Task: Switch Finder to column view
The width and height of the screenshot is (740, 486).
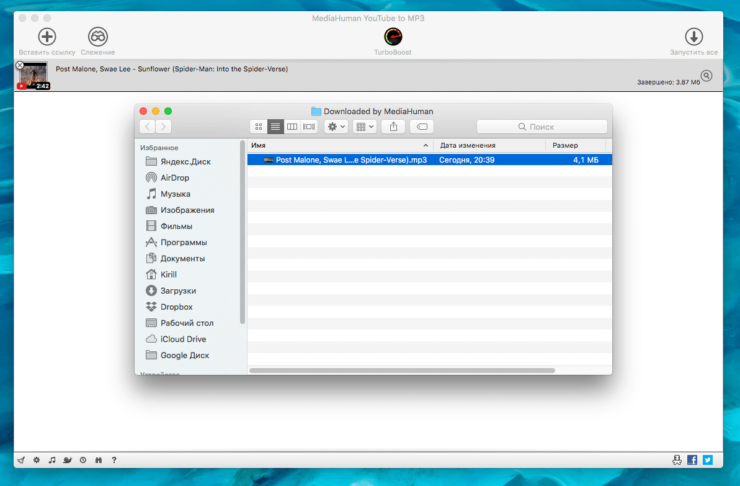Action: [292, 127]
